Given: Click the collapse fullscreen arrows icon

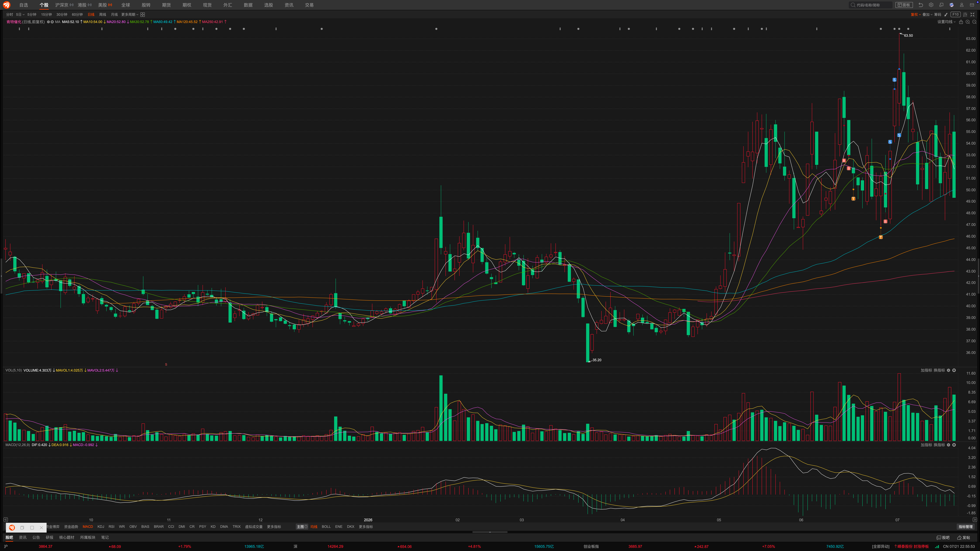Looking at the screenshot, I should 972,14.
